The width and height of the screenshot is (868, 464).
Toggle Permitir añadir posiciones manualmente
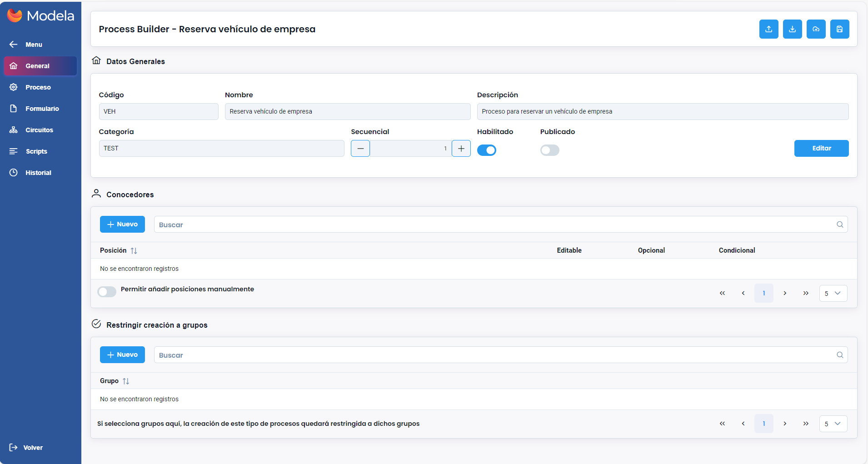point(107,291)
